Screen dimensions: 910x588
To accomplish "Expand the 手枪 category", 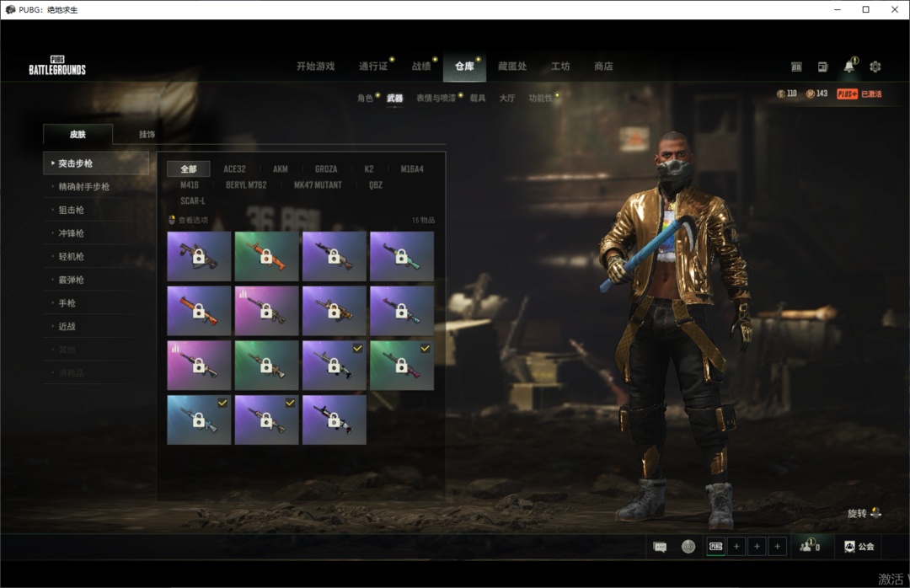I will (96, 303).
